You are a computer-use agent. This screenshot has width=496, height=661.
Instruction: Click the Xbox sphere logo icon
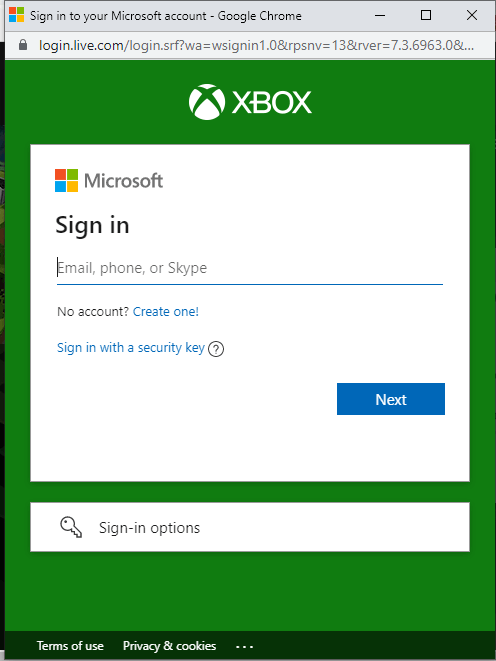[x=206, y=102]
